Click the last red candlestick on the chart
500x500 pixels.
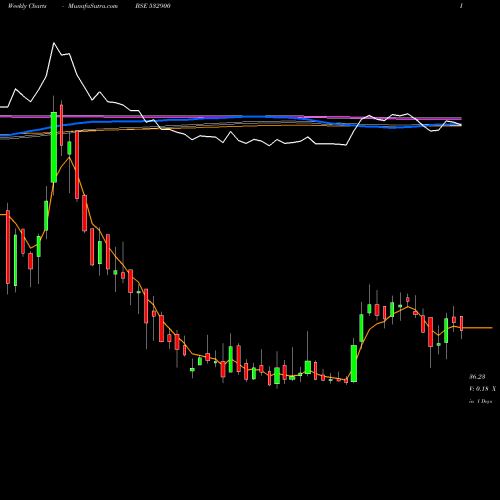click(462, 323)
